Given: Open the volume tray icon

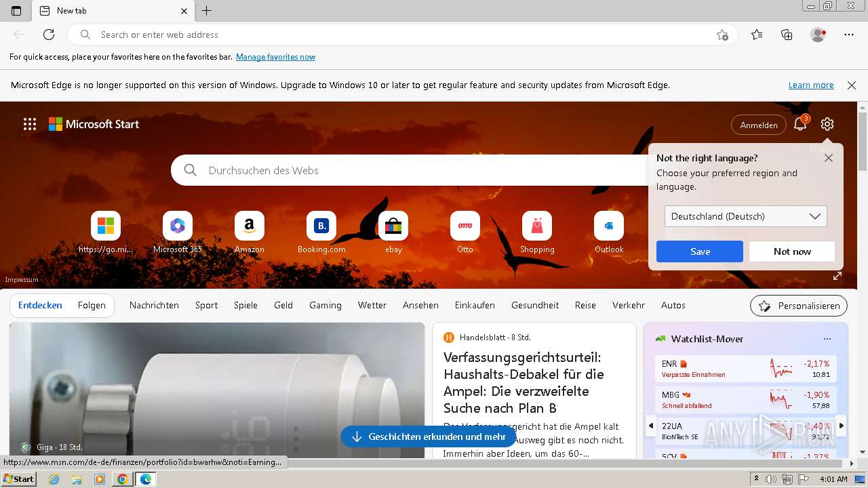Looking at the screenshot, I should tap(771, 479).
